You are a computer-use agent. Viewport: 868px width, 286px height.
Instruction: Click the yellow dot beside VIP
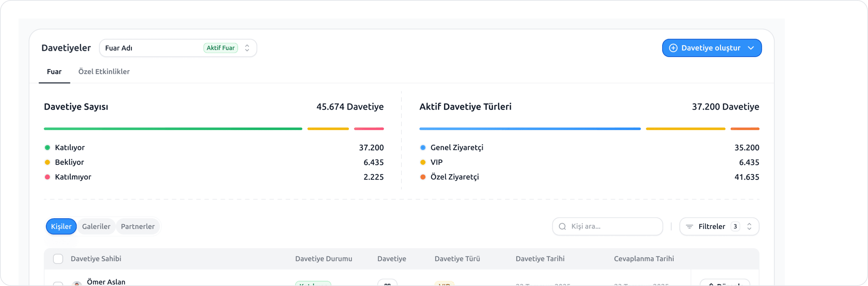[423, 162]
